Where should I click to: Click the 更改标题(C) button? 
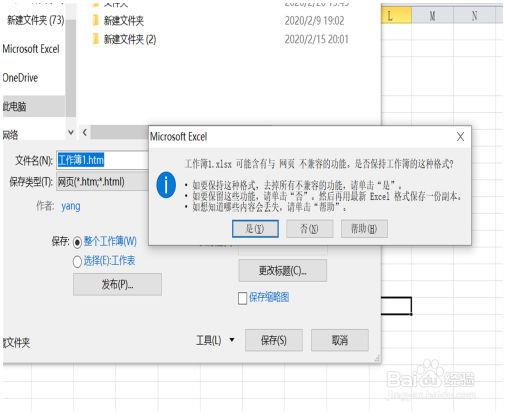283,271
